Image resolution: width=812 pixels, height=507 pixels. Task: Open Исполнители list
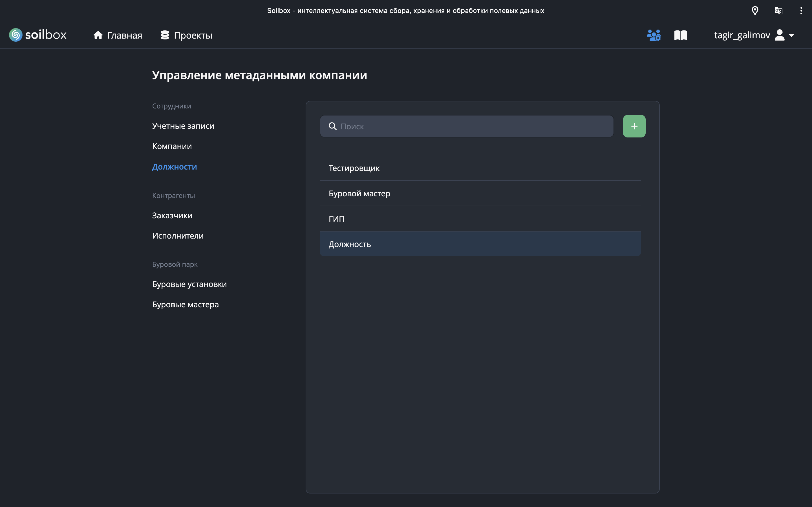click(x=178, y=236)
